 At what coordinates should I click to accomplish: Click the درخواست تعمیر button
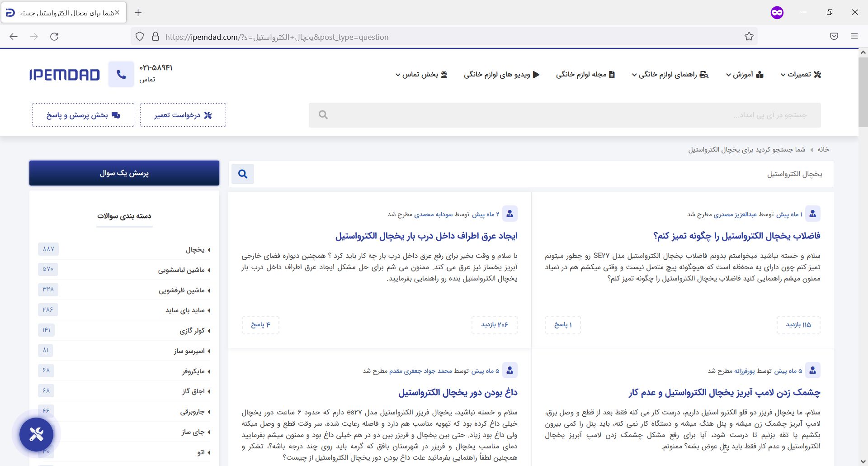click(x=183, y=115)
